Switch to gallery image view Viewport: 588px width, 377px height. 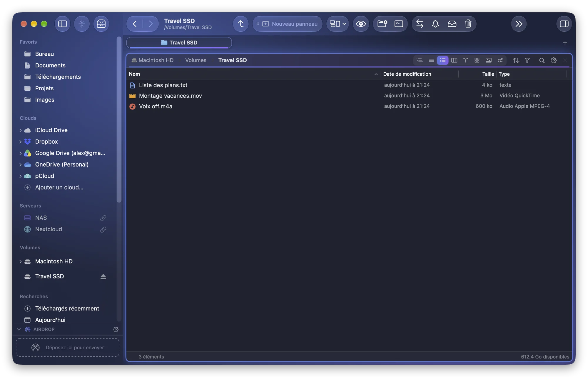coord(488,60)
